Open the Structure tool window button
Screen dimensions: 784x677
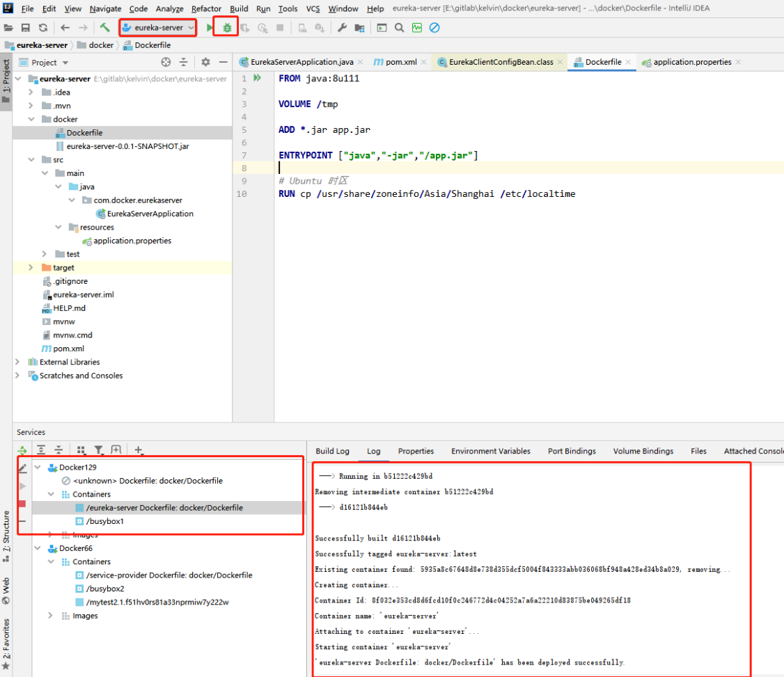(x=6, y=536)
